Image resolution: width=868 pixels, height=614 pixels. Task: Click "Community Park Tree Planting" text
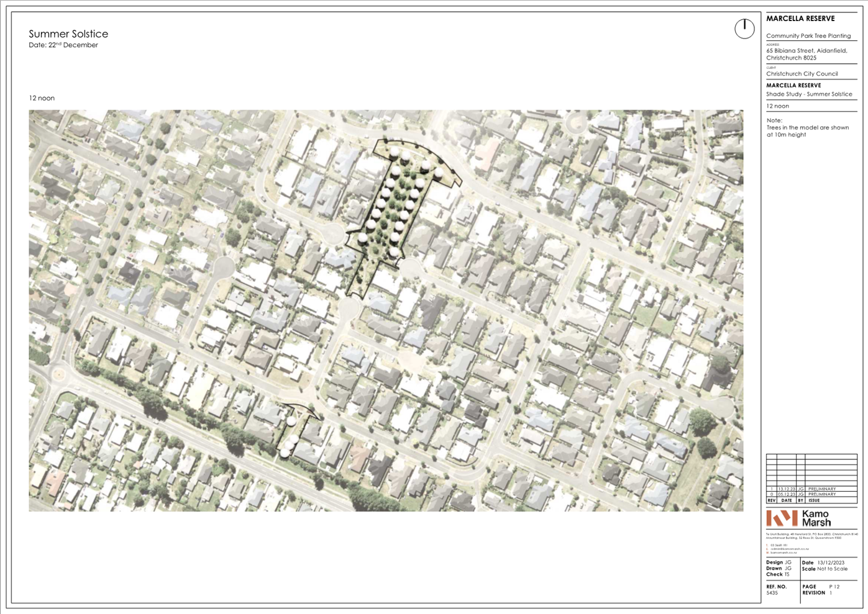808,36
